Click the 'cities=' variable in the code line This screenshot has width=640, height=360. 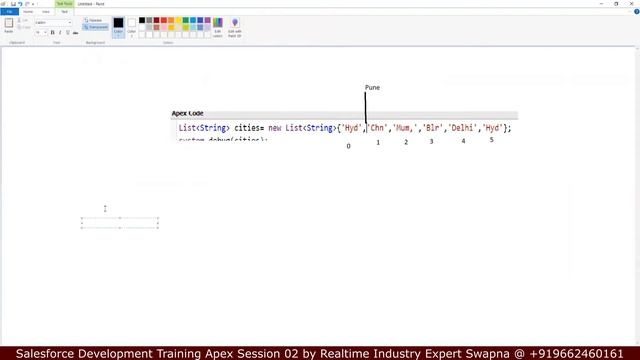coord(249,128)
